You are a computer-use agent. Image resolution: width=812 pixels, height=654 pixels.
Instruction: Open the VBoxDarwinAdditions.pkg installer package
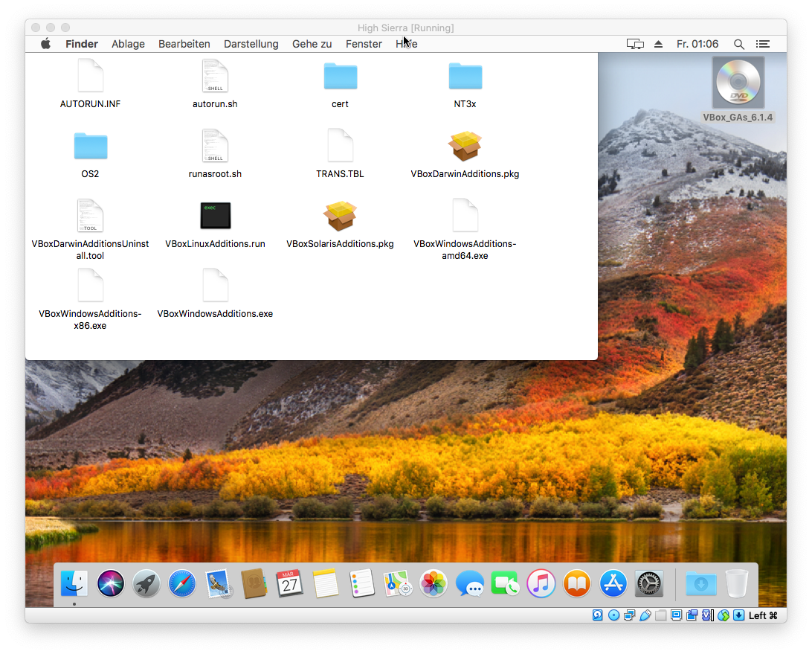[x=465, y=147]
